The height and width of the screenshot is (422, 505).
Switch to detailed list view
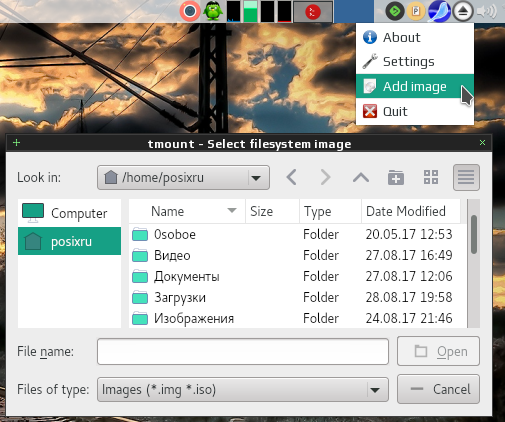click(466, 177)
